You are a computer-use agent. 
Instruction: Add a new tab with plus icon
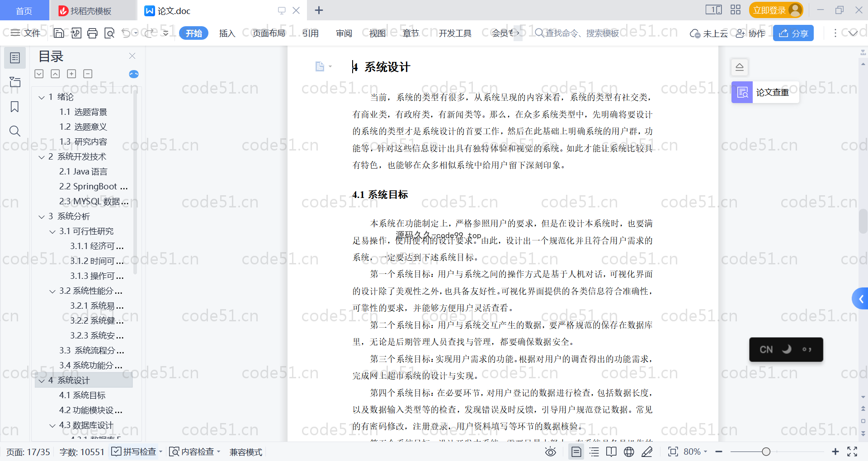tap(319, 10)
